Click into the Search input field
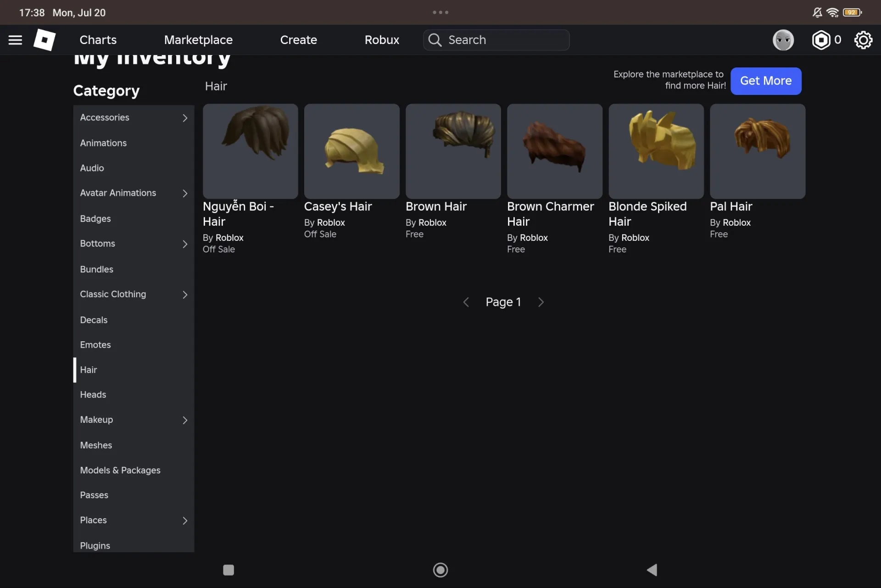 496,40
